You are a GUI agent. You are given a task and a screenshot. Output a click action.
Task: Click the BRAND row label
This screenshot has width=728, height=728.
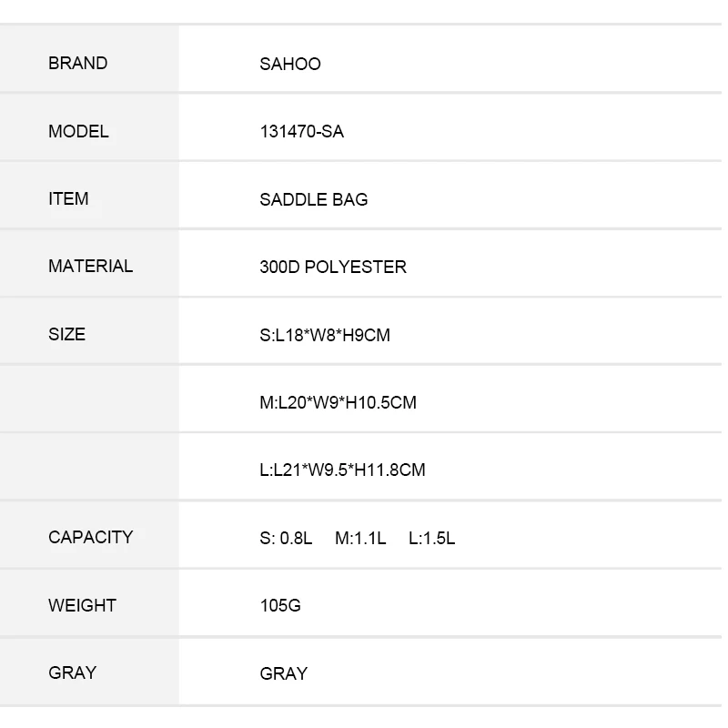tap(77, 64)
